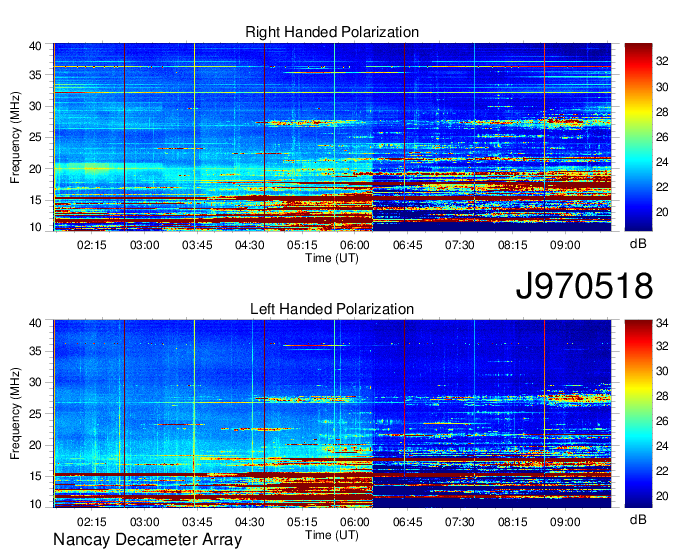Click the 20 dB tick on Right Handed colorbar
The image size is (680, 552).
[x=662, y=212]
